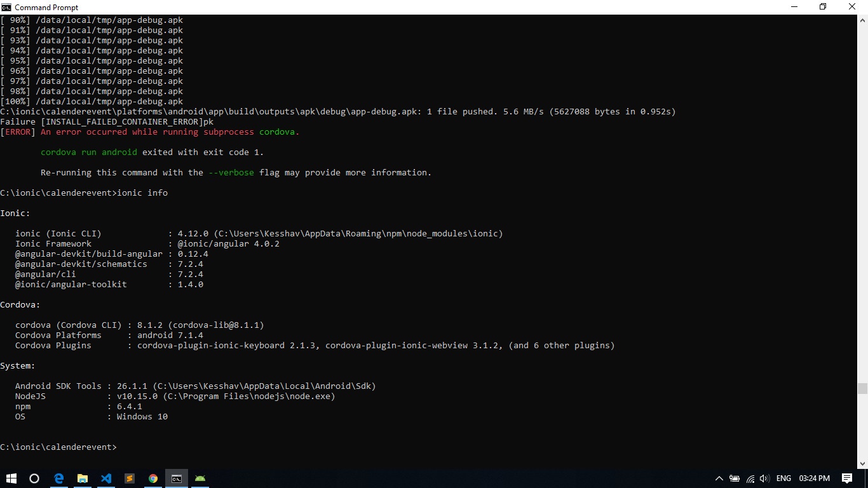Viewport: 868px width, 488px height.
Task: Click the "(and 6 other plugins)" text
Action: (562, 346)
